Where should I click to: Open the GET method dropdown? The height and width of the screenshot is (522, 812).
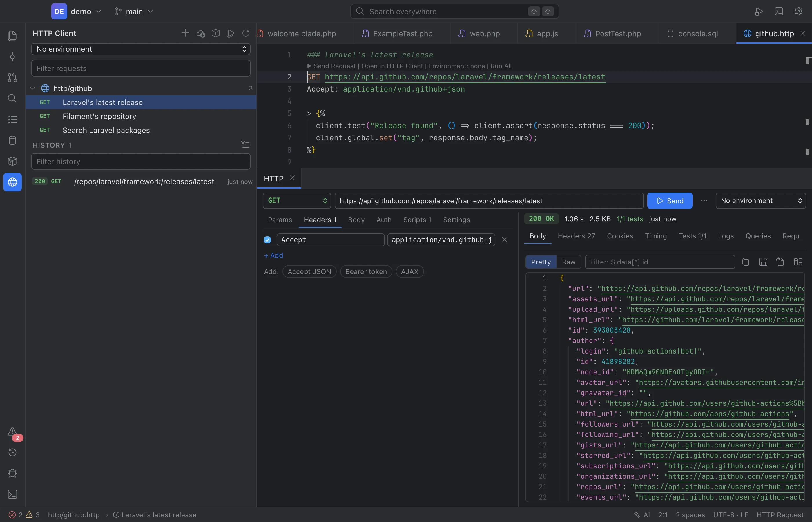(x=297, y=201)
